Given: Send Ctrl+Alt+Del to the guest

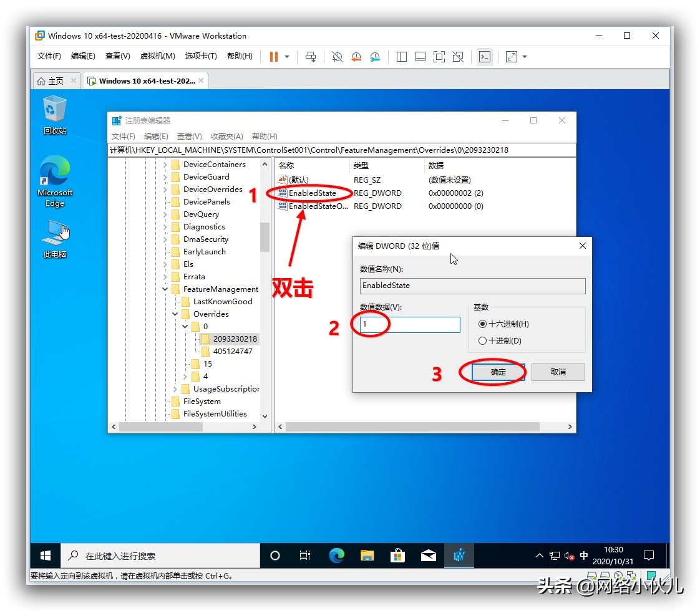Looking at the screenshot, I should 311,57.
